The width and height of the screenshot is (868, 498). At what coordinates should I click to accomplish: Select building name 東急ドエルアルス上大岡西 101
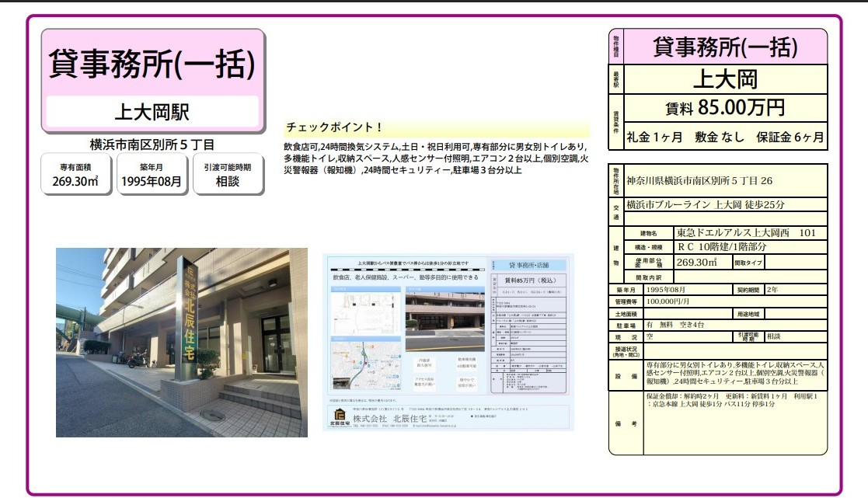point(747,233)
